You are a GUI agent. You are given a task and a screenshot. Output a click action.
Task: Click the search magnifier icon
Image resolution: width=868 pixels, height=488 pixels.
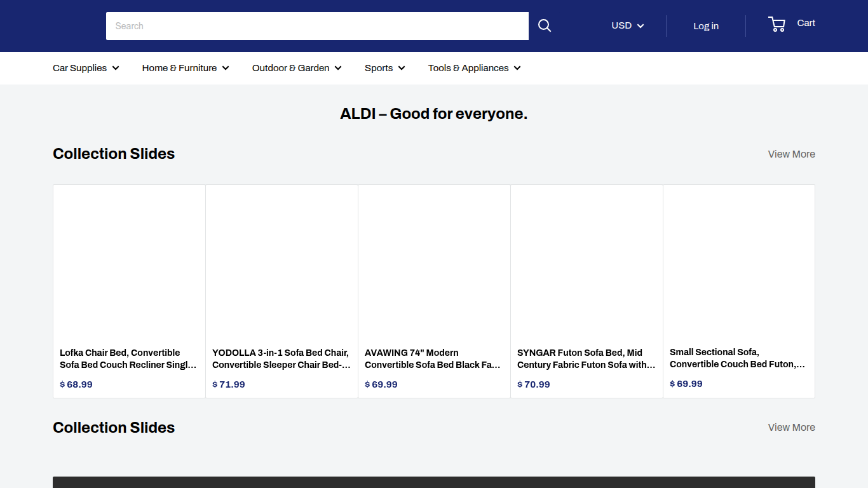545,25
